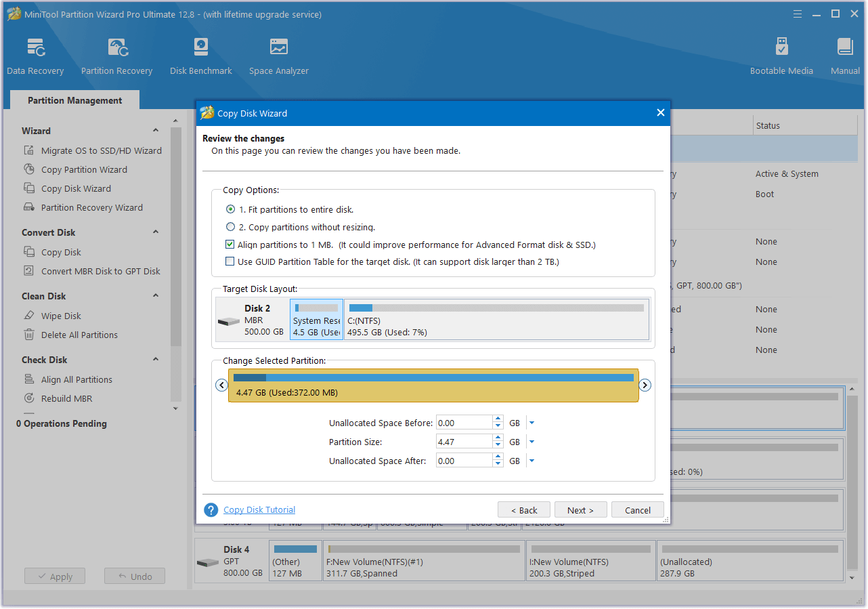
Task: Click the Rebuild MBR icon
Action: [29, 398]
